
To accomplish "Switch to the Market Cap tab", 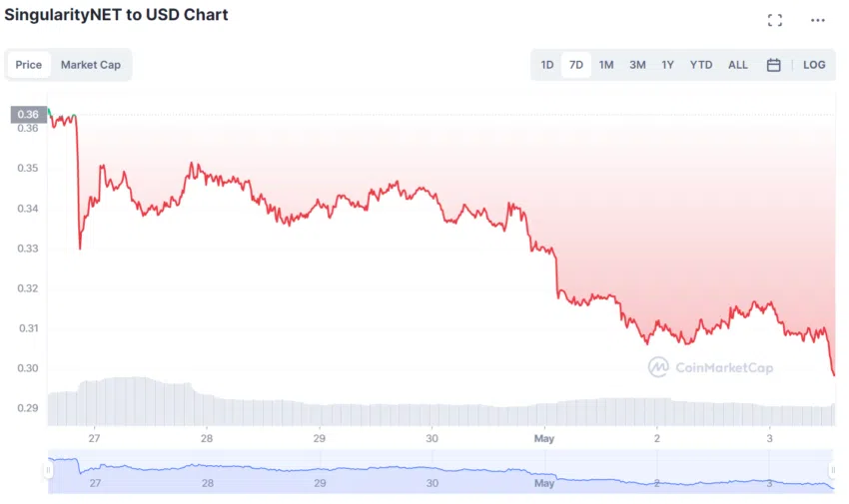I will 91,65.
